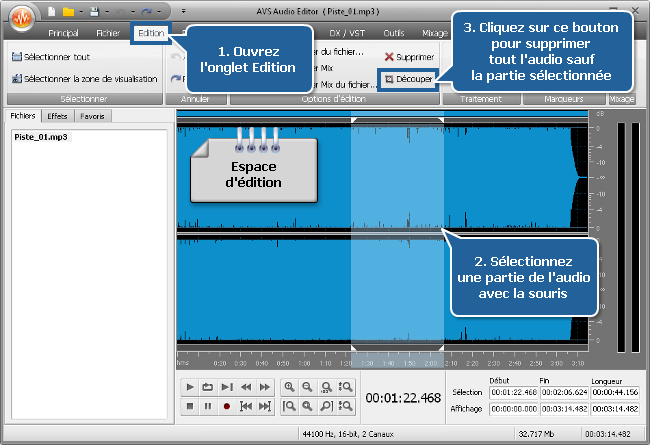Open the Fichiers panel tab

23,116
